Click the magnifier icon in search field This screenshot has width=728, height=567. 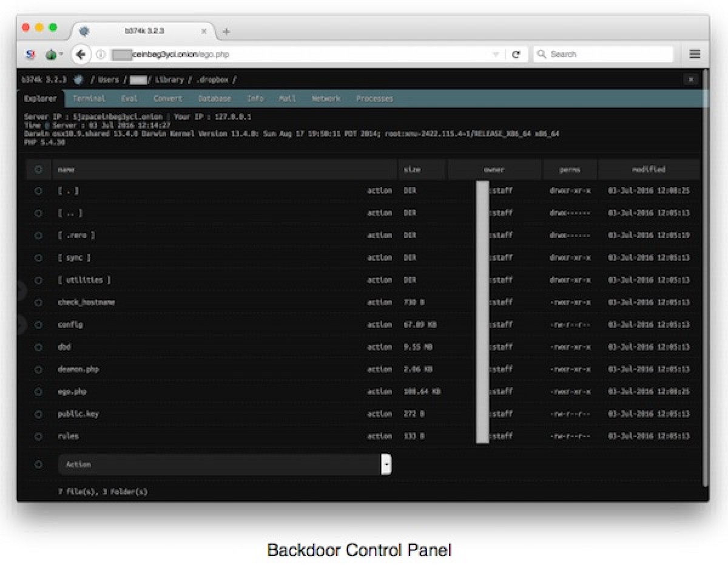click(541, 54)
